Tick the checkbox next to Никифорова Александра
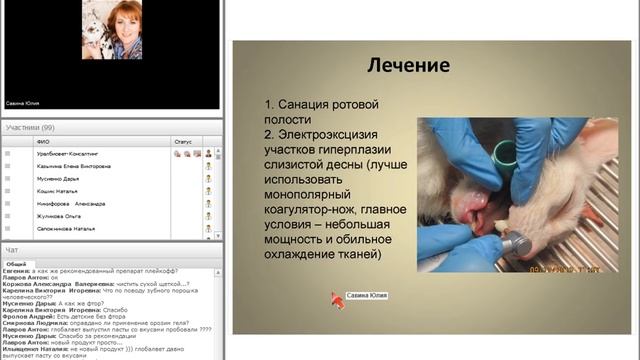Screen dimensions: 640x360 pos(7,203)
